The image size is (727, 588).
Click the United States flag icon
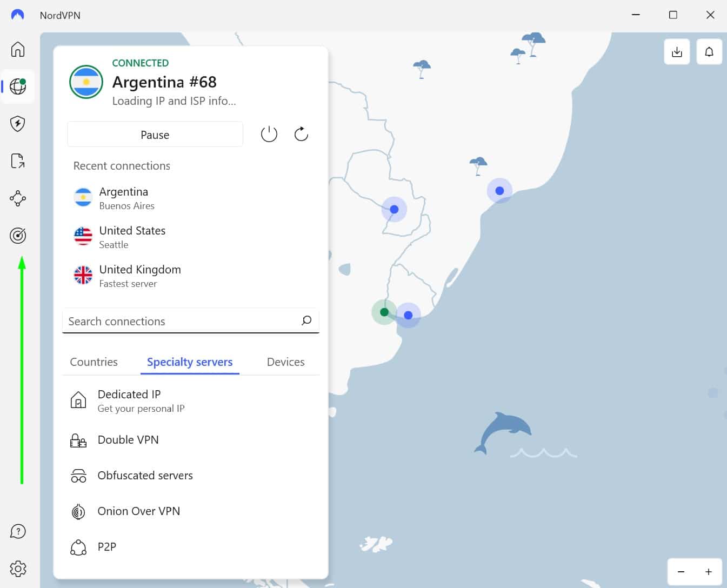(83, 237)
